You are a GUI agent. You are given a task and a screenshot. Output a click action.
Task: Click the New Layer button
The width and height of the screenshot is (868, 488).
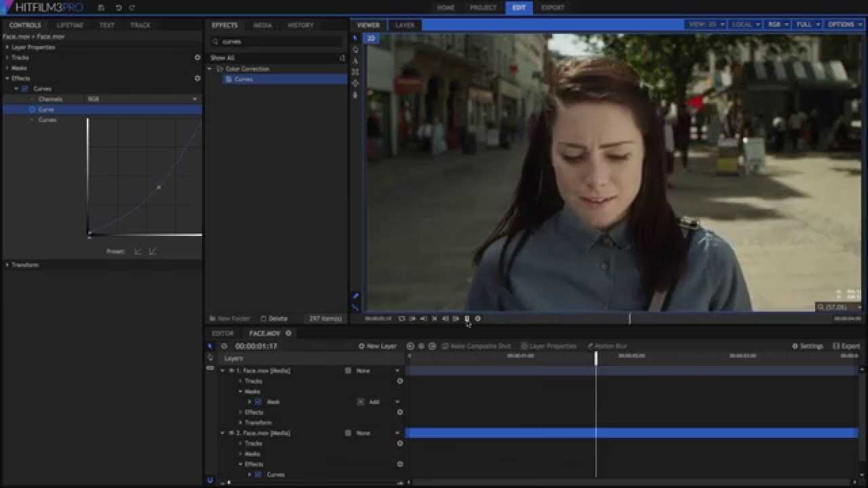point(378,346)
